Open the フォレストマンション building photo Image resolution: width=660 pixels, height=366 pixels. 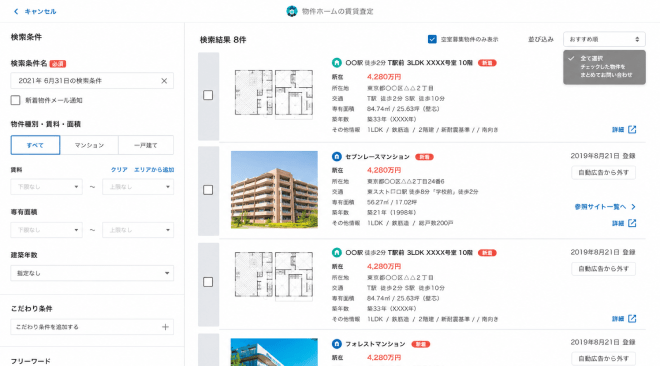pyautogui.click(x=274, y=352)
